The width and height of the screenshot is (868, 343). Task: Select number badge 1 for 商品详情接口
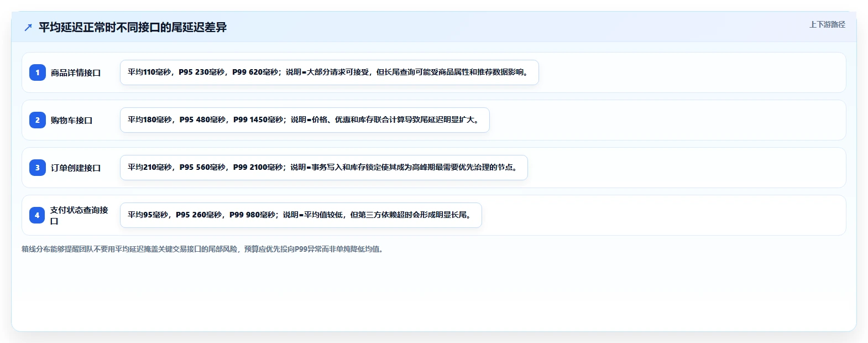[x=38, y=72]
